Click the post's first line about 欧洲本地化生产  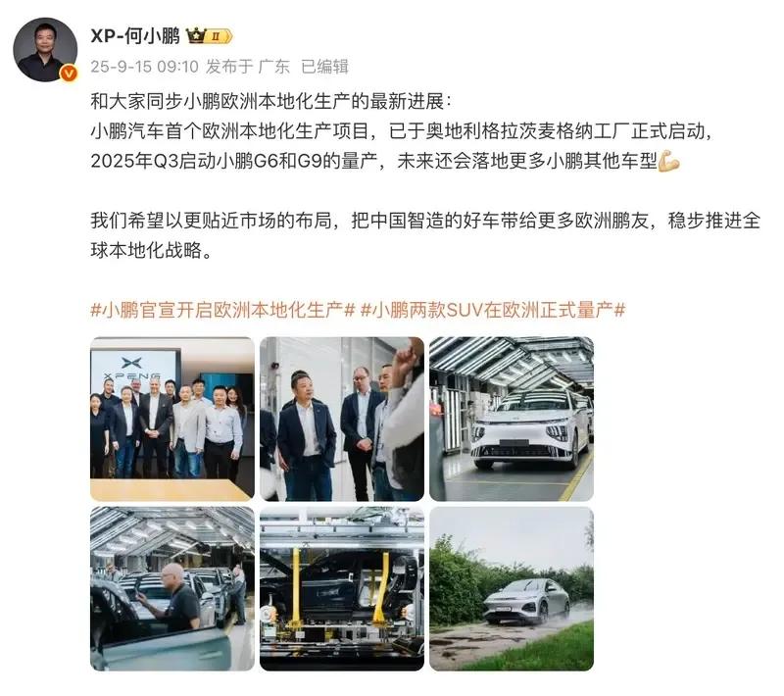[x=270, y=102]
